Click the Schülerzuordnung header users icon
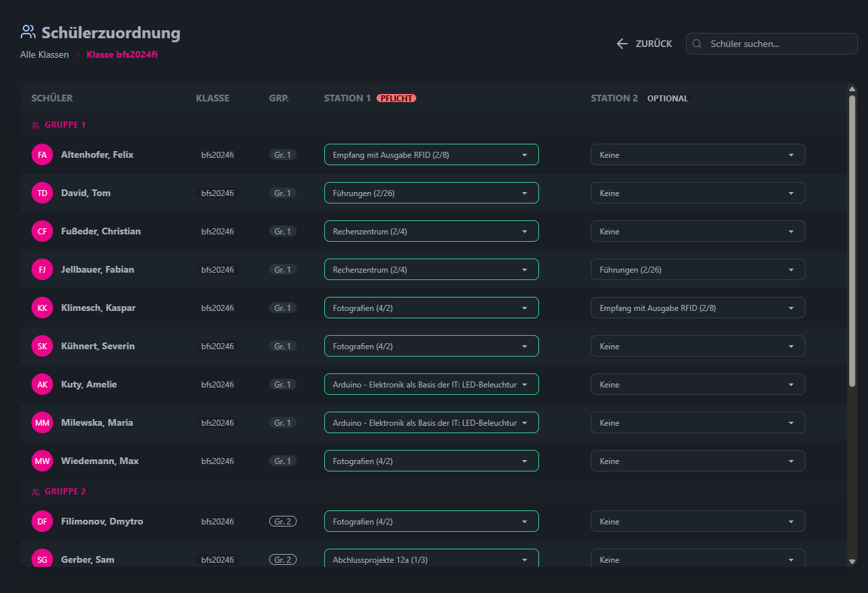Screen dimensions: 868x593 [28, 32]
